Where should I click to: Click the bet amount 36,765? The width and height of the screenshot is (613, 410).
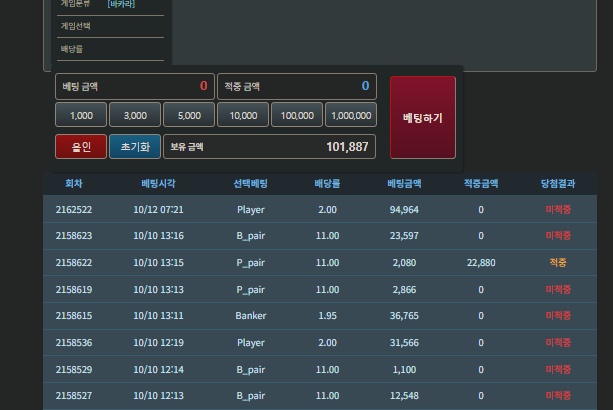(x=404, y=315)
